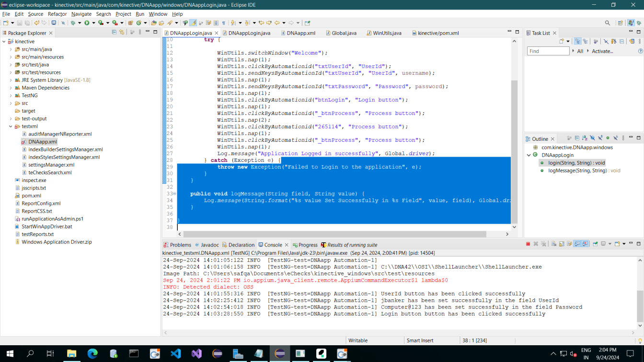Click the green Run button in toolbar
Image resolution: width=644 pixels, height=362 pixels.
pos(87,23)
